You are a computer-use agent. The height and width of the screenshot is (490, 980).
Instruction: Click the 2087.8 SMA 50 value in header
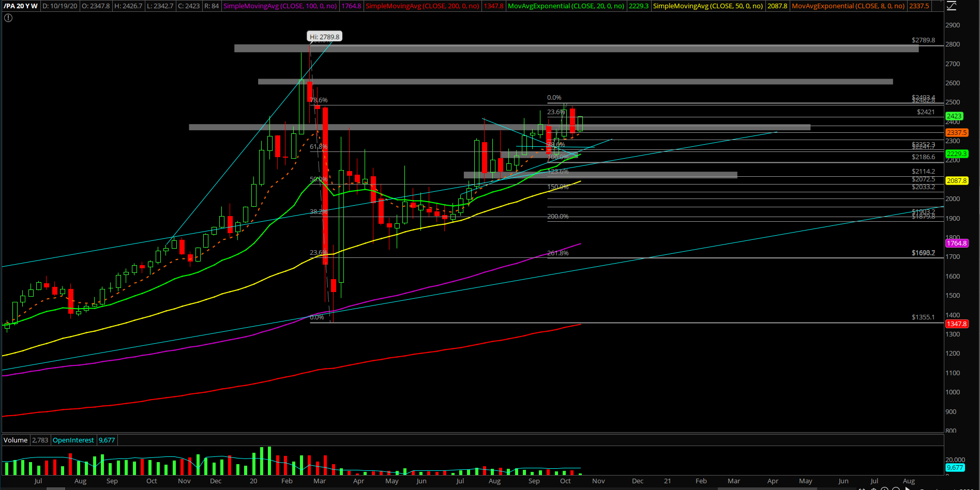tap(777, 6)
